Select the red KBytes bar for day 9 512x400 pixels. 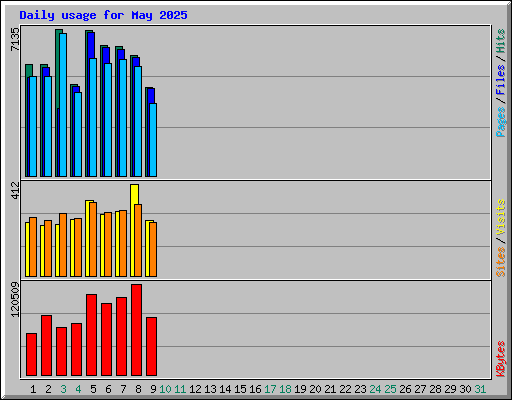(x=151, y=347)
